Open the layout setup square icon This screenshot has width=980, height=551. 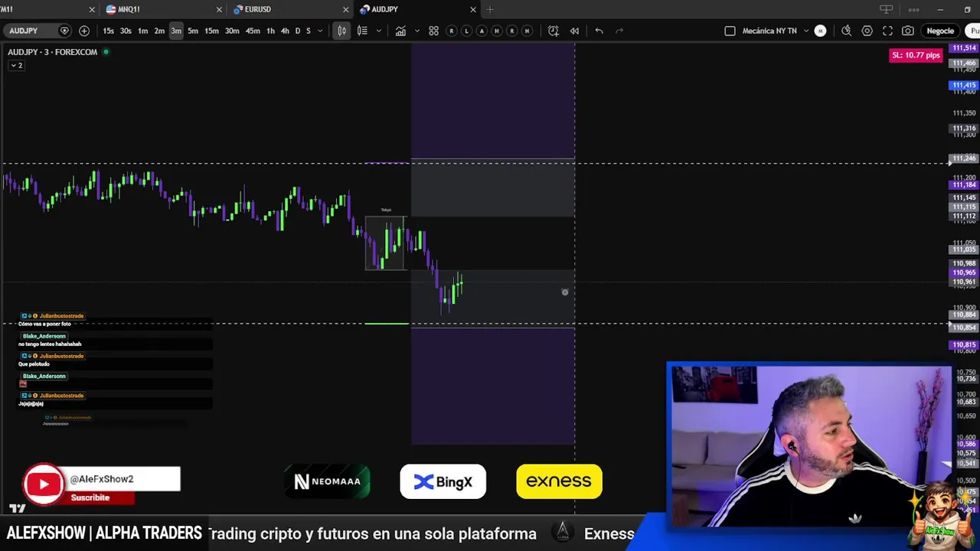click(x=730, y=31)
